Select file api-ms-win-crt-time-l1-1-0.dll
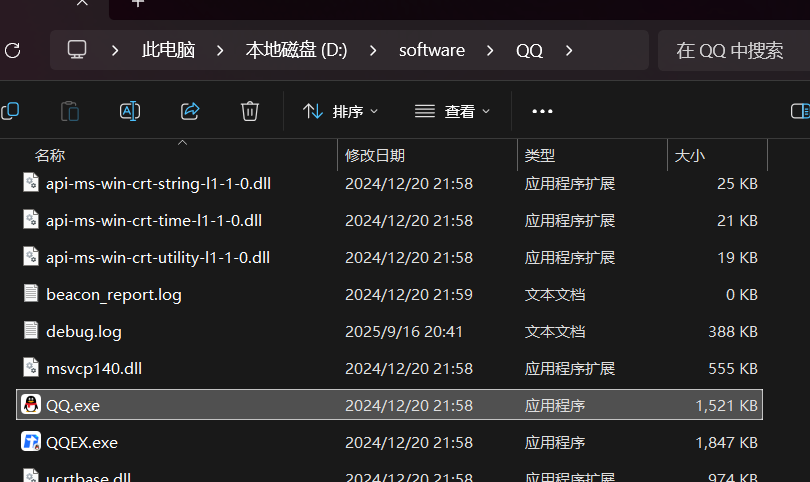 point(154,221)
